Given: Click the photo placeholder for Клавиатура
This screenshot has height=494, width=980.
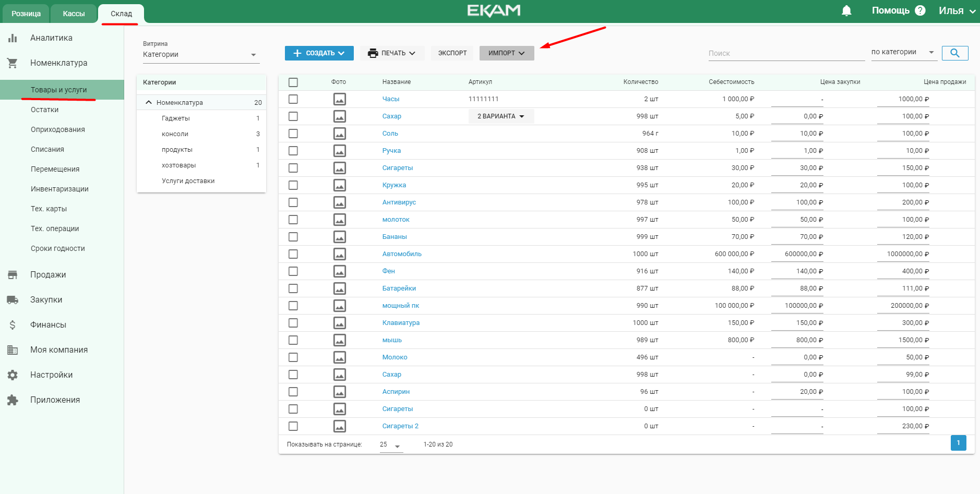Looking at the screenshot, I should pos(340,323).
